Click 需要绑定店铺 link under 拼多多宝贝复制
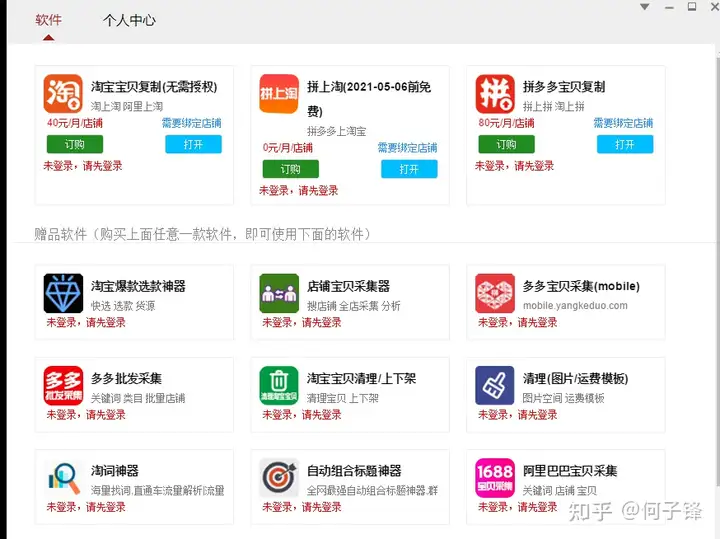The height and width of the screenshot is (539, 720). tap(623, 123)
